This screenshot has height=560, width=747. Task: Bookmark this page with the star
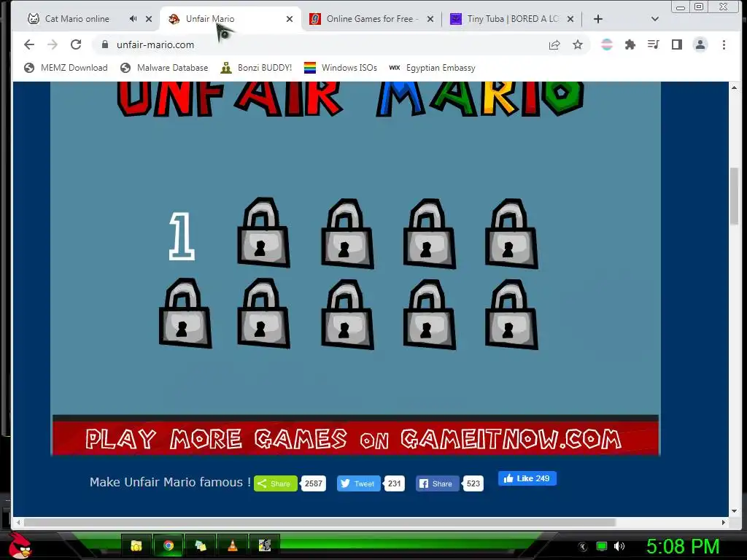pos(578,44)
